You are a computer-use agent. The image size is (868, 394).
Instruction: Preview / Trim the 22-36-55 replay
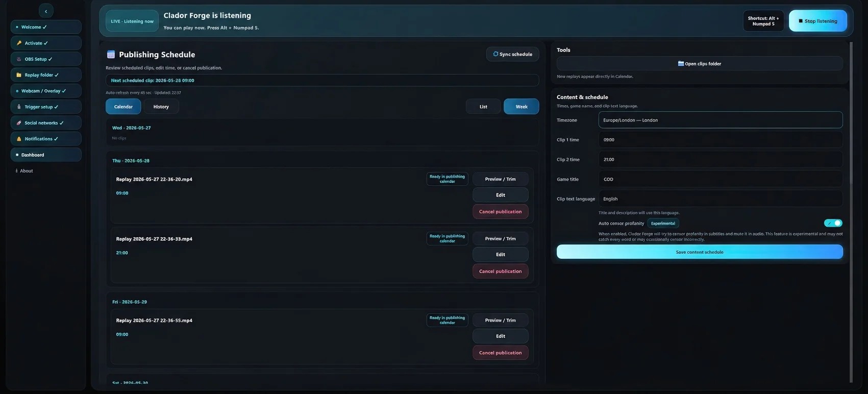tap(500, 321)
